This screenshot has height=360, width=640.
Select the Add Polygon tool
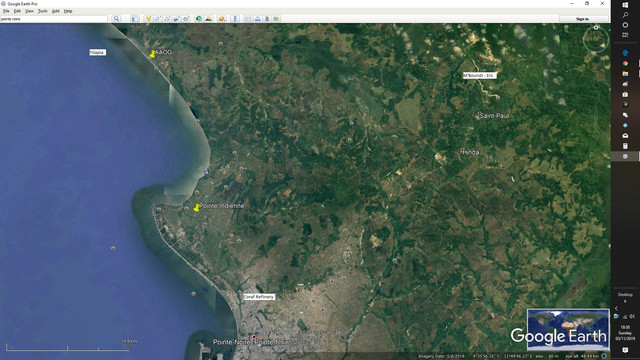[158, 19]
